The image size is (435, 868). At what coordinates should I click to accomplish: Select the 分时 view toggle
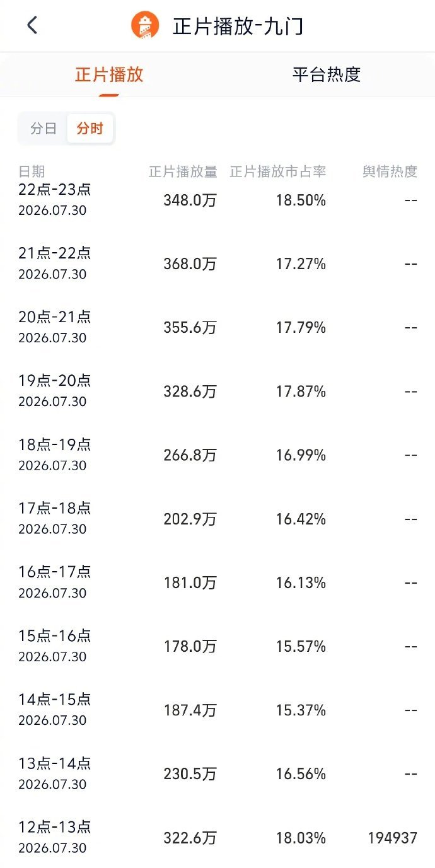click(x=90, y=129)
